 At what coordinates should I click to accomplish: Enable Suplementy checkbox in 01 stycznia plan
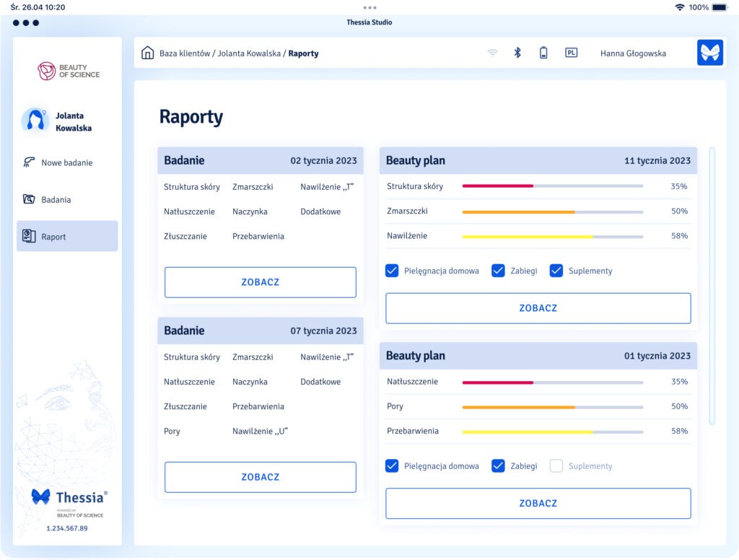[x=556, y=466]
